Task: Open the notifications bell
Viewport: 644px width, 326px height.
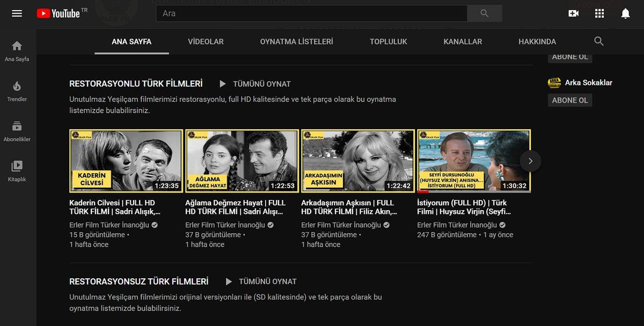Action: coord(625,13)
